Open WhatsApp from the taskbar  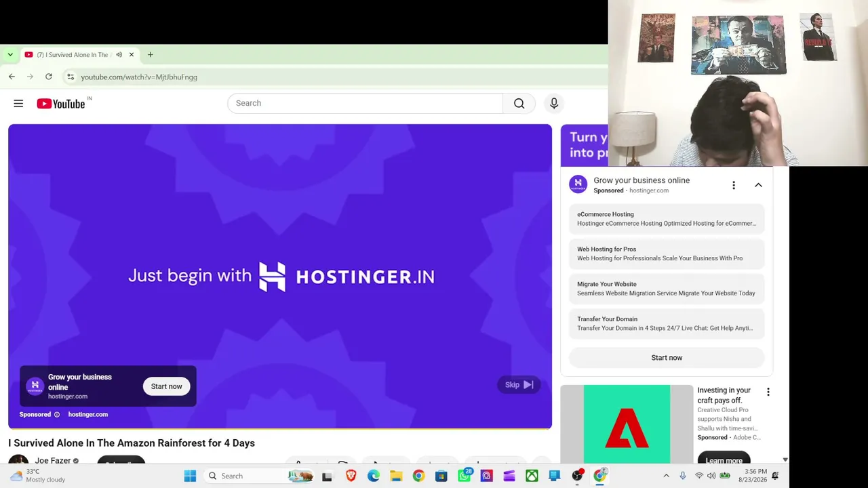click(464, 476)
